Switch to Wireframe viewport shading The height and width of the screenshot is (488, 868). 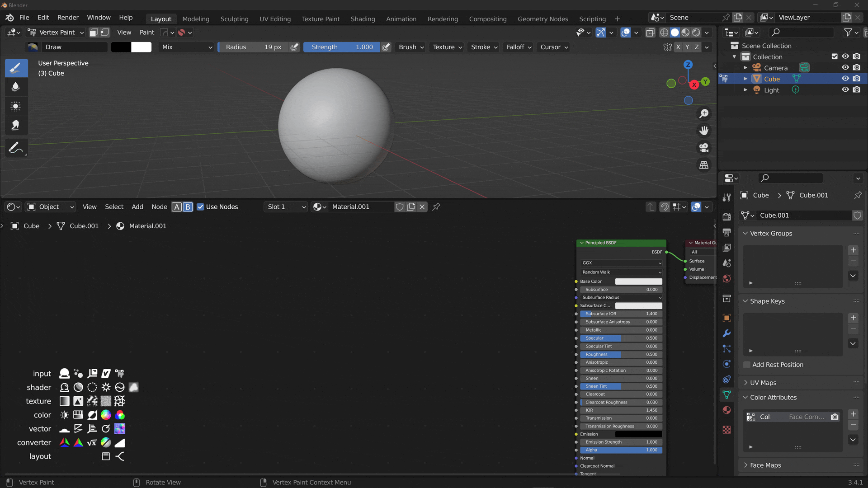point(664,33)
